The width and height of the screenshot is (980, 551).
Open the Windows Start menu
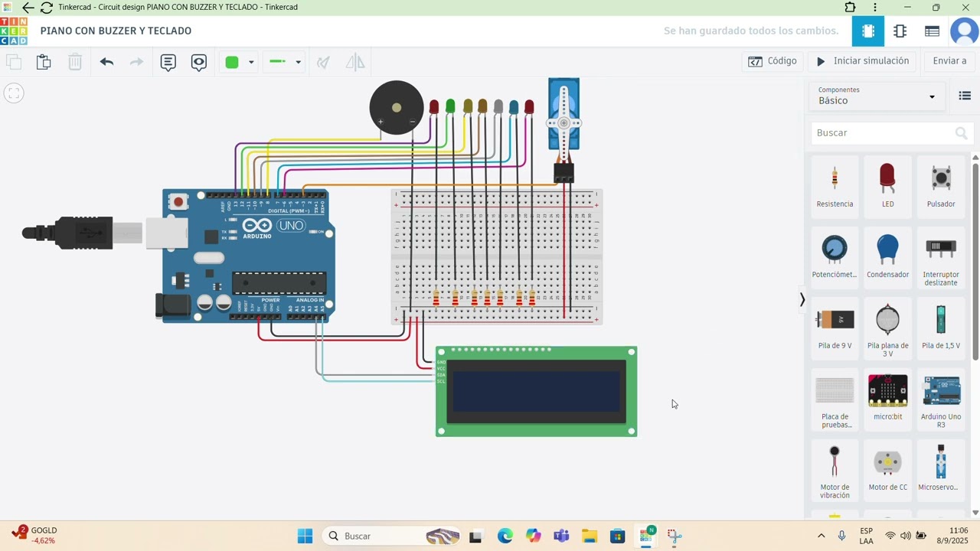pos(305,536)
